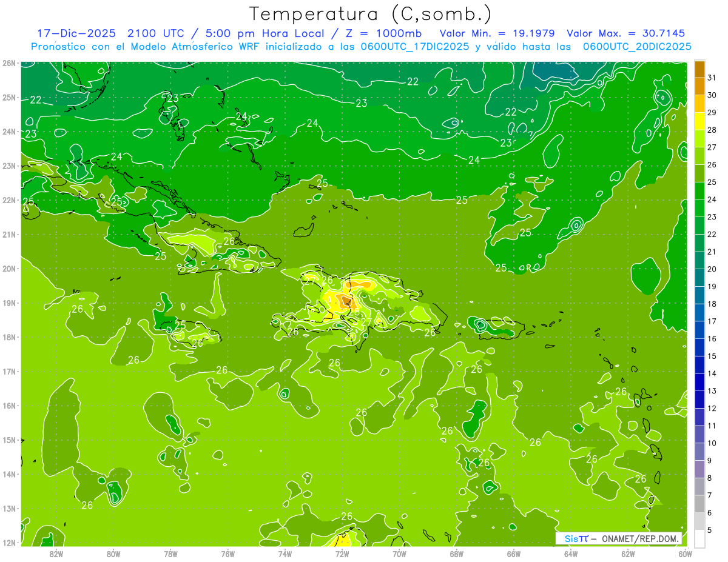Viewport: 728px width, 562px height.
Task: Click legend value 7
Action: [710, 495]
